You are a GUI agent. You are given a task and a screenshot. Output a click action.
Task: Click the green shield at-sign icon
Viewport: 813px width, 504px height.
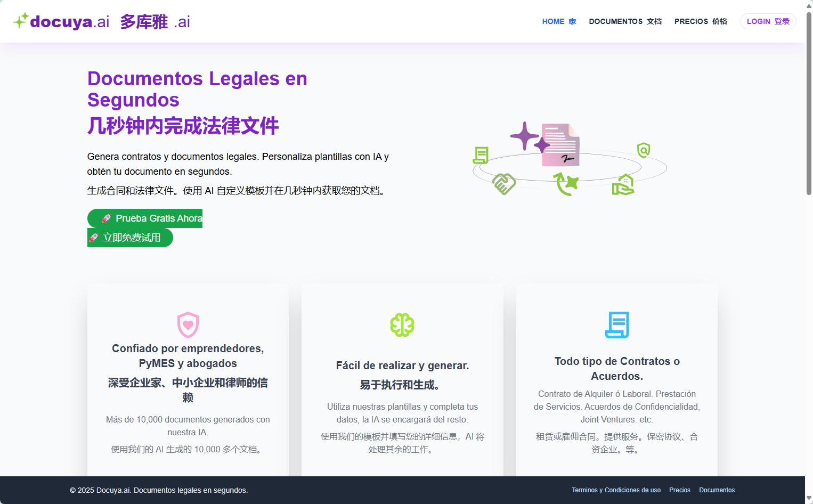point(644,150)
